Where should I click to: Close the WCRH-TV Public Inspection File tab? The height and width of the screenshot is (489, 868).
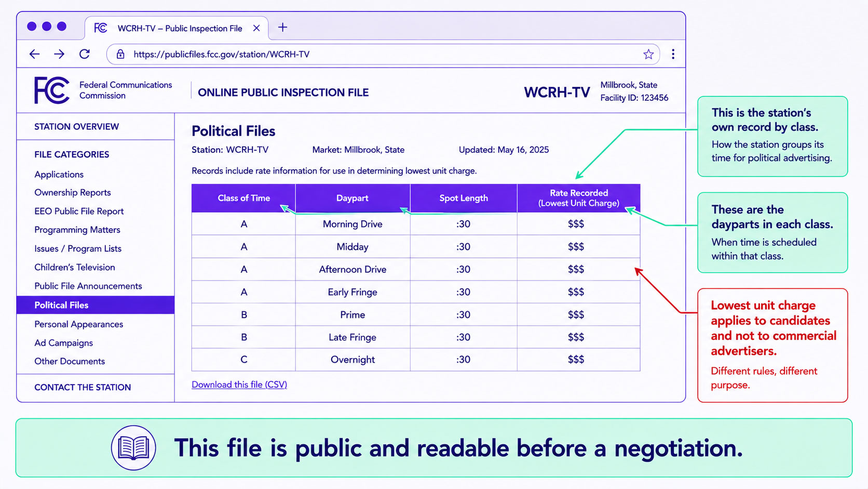click(256, 28)
